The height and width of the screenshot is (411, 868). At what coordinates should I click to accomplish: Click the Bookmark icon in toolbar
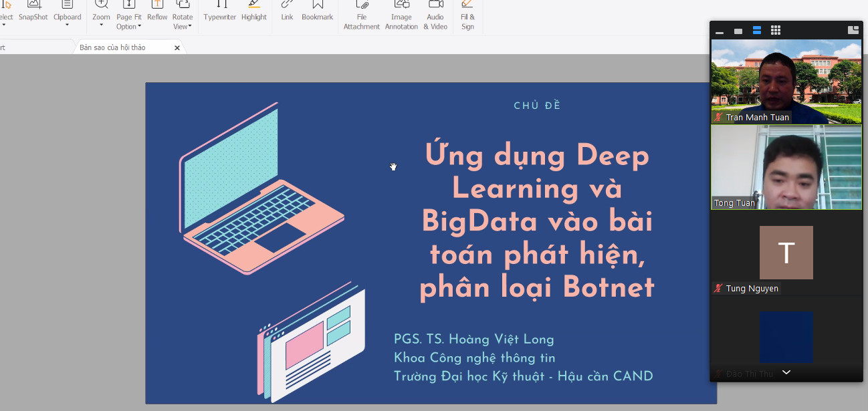coord(317,11)
